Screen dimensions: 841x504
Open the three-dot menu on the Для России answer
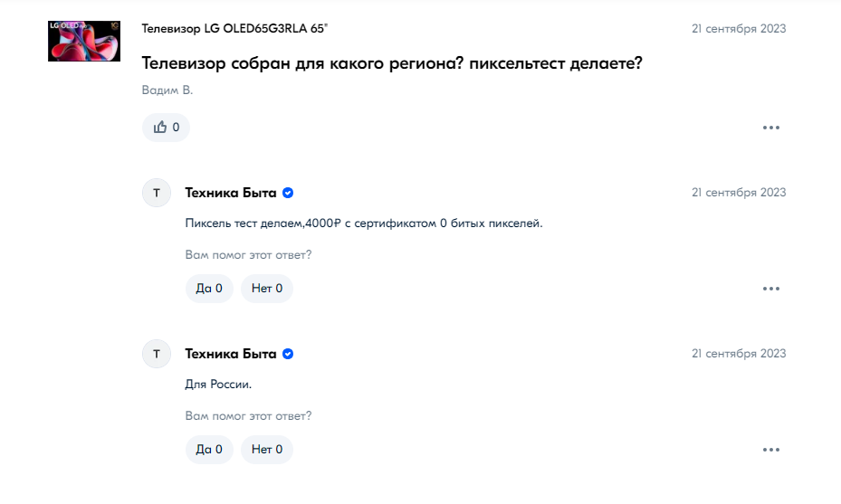(771, 450)
